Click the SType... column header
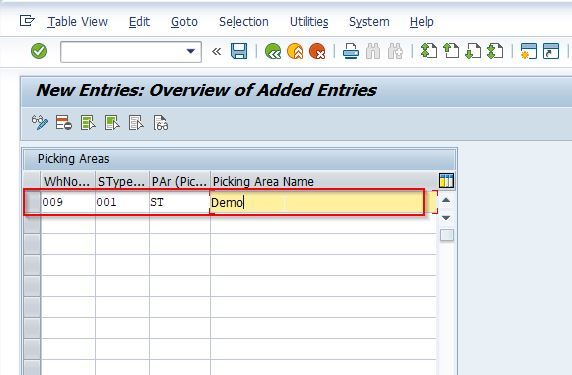The height and width of the screenshot is (375, 572). coord(122,181)
